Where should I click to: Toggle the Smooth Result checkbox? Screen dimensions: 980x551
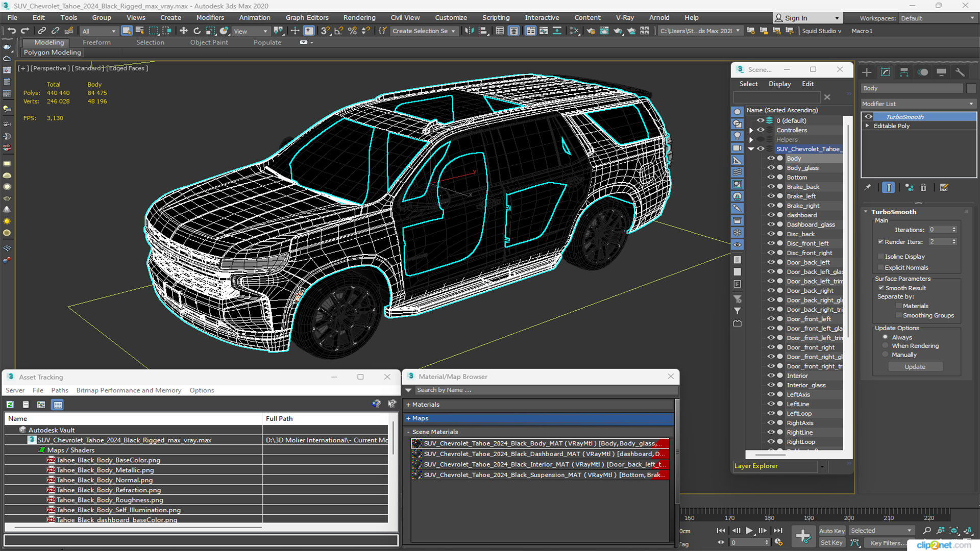coord(881,288)
